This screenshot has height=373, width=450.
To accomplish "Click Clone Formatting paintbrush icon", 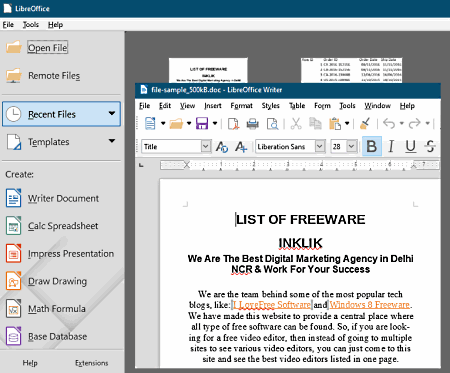I will pos(365,124).
